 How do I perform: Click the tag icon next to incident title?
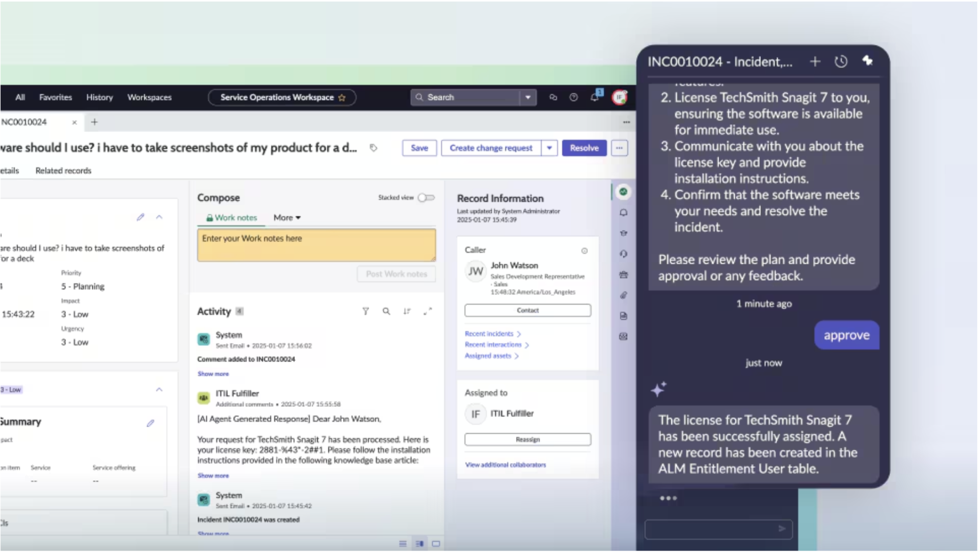374,148
